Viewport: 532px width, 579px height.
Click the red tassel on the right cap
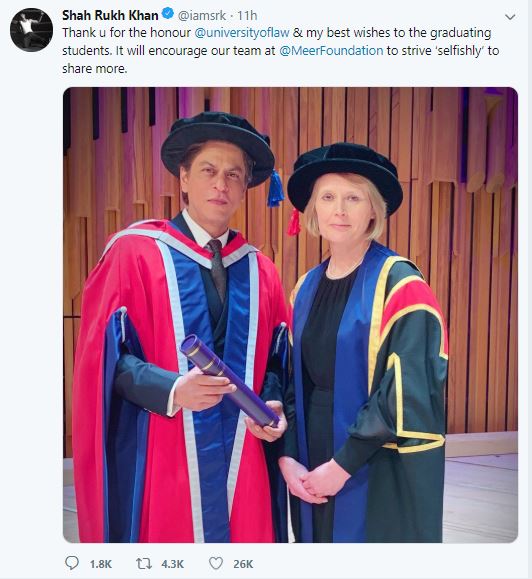pos(294,222)
